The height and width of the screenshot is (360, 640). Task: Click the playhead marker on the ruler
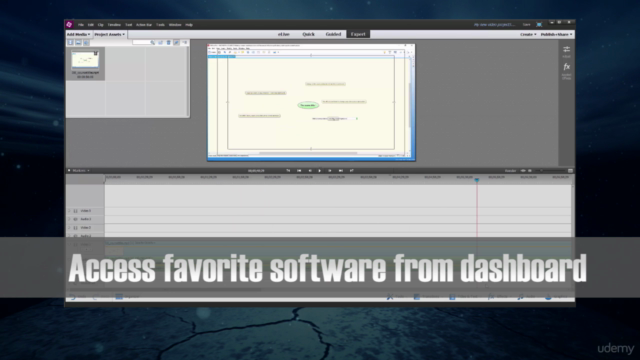[477, 180]
